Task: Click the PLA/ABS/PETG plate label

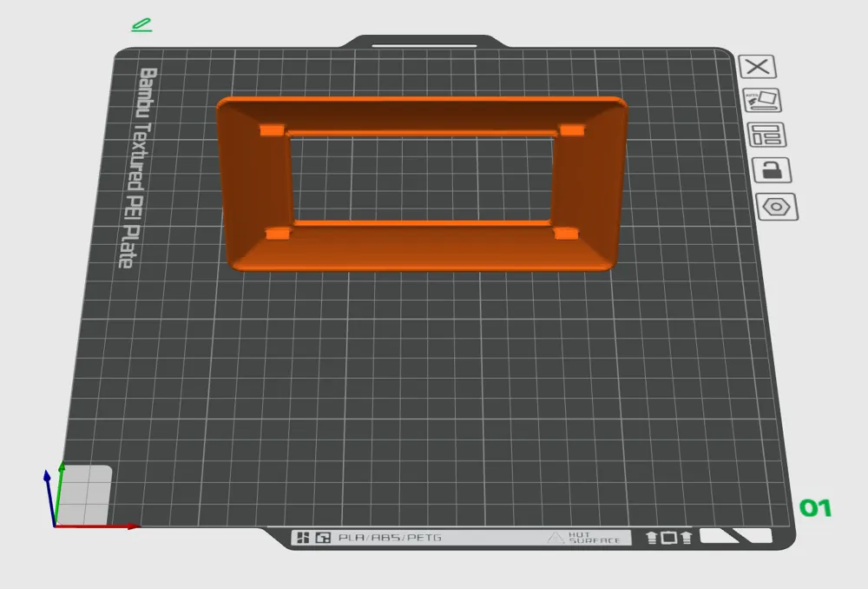Action: pyautogui.click(x=390, y=538)
